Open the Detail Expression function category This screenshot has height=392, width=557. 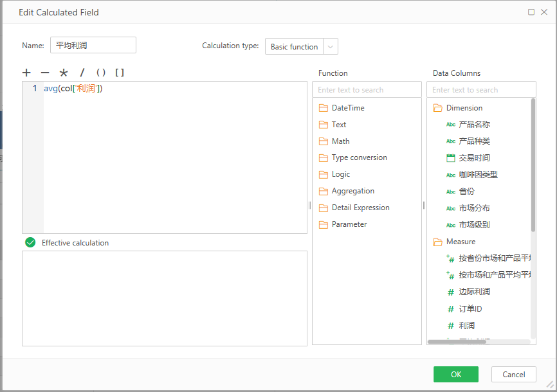(x=360, y=208)
